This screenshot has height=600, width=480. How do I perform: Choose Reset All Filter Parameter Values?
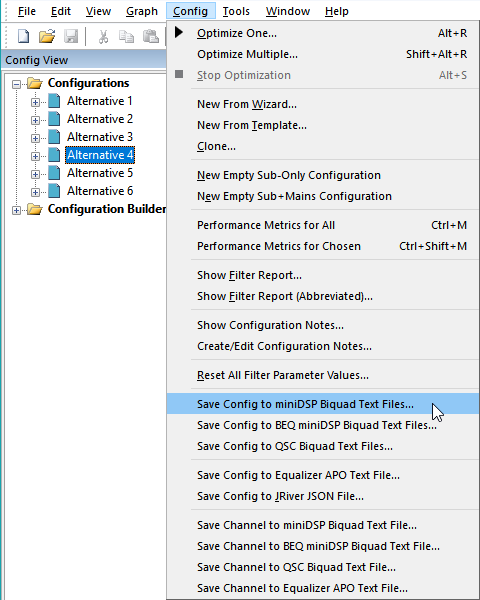pyautogui.click(x=323, y=375)
